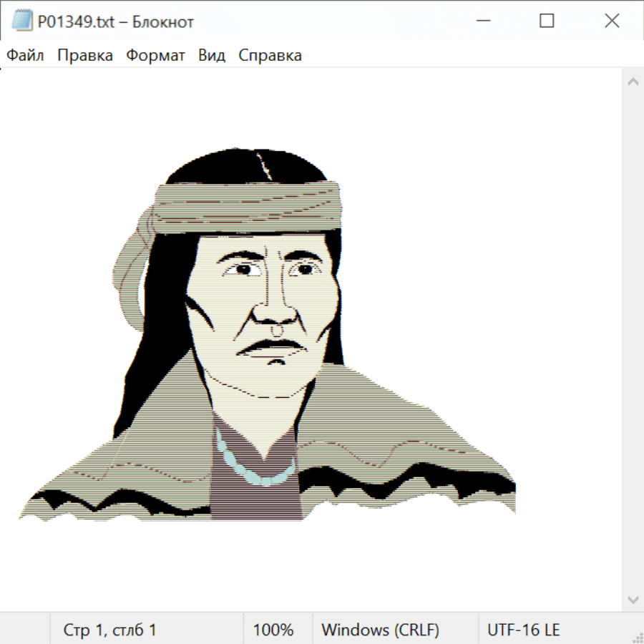Image resolution: width=644 pixels, height=644 pixels.
Task: Close the Блокнот window
Action: pyautogui.click(x=612, y=21)
